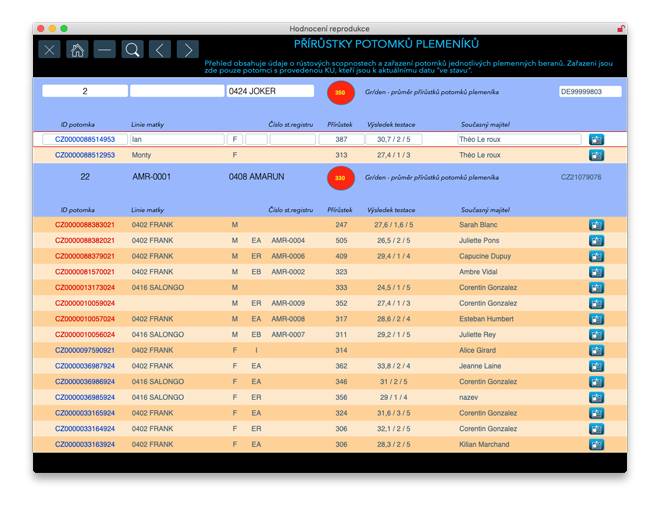Click the DE99999803 registration field
660x516 pixels.
coord(590,92)
